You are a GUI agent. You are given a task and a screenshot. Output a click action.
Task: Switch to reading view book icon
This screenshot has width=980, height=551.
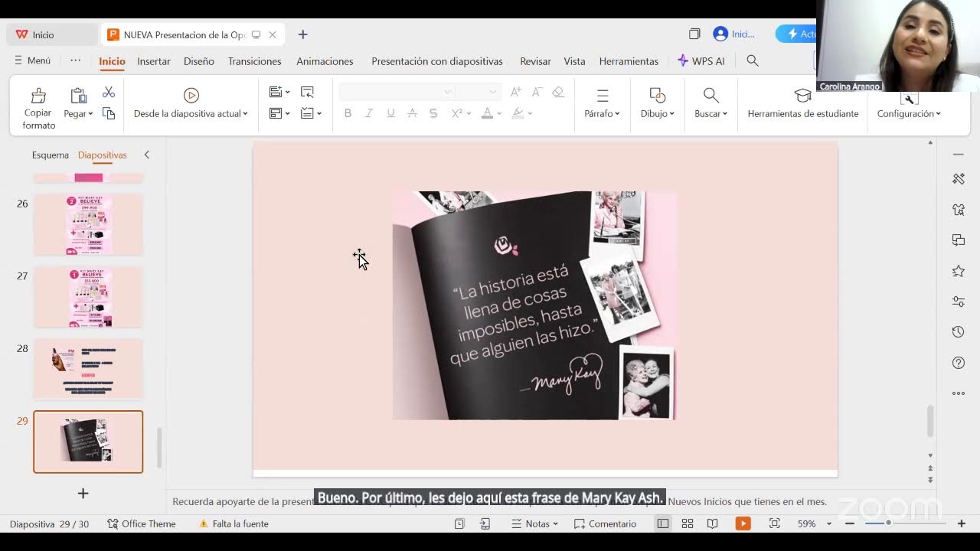713,523
